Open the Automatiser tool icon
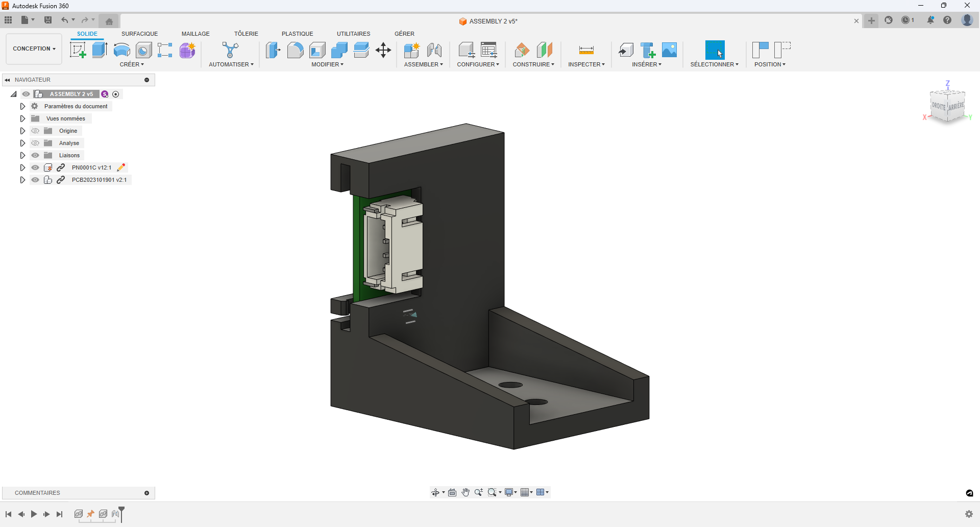Screen dimensions: 980x527 click(230, 50)
